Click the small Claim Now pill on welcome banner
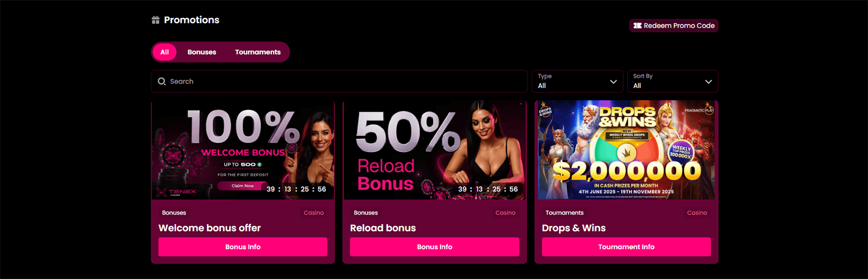The image size is (868, 279). point(242,186)
